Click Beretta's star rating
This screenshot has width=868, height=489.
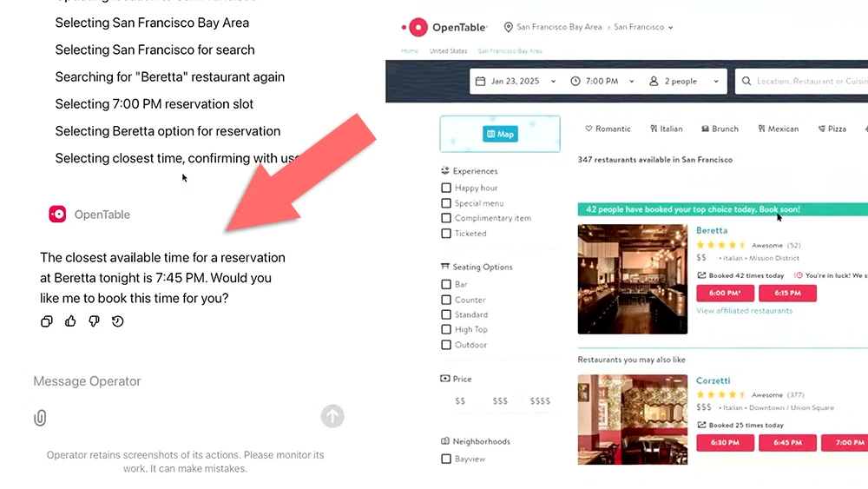pos(721,245)
